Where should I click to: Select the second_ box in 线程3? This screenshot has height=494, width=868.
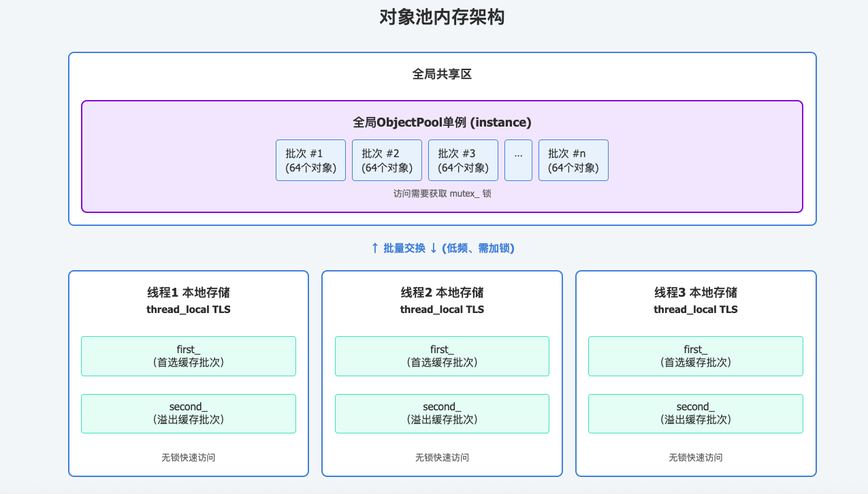pyautogui.click(x=696, y=414)
